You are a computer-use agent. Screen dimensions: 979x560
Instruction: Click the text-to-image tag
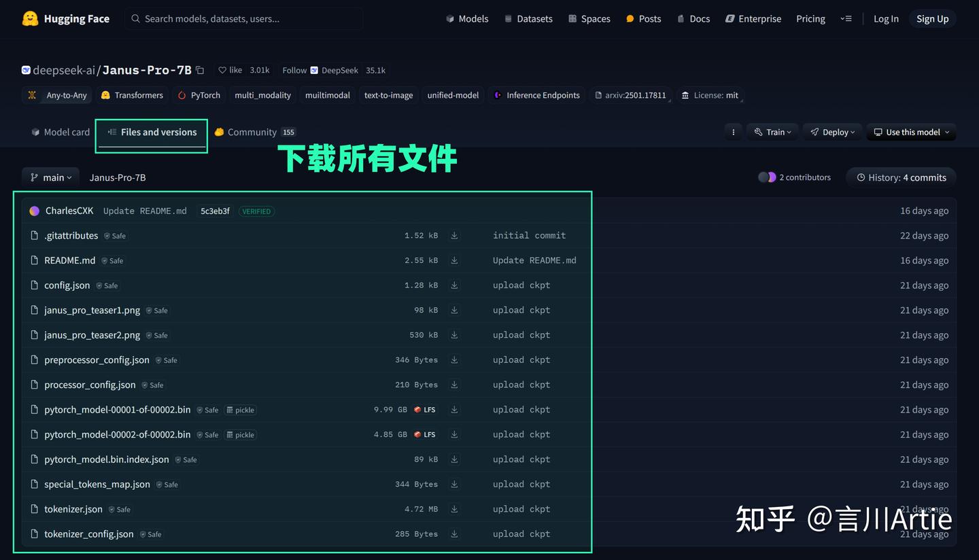388,95
